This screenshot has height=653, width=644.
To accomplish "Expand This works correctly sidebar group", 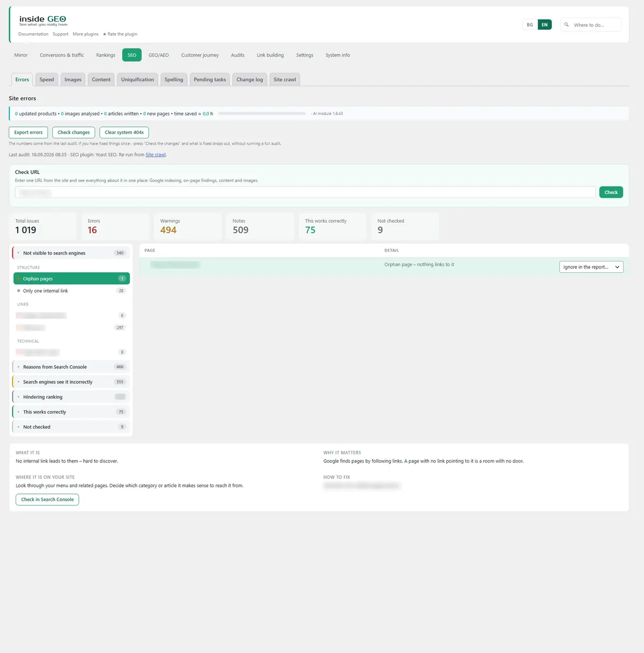I will [x=71, y=412].
